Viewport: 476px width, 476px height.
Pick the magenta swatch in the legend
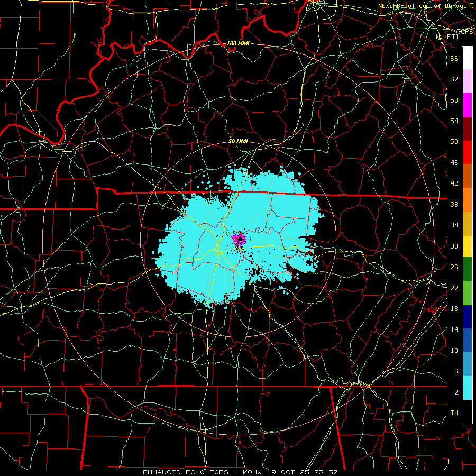pos(467,105)
